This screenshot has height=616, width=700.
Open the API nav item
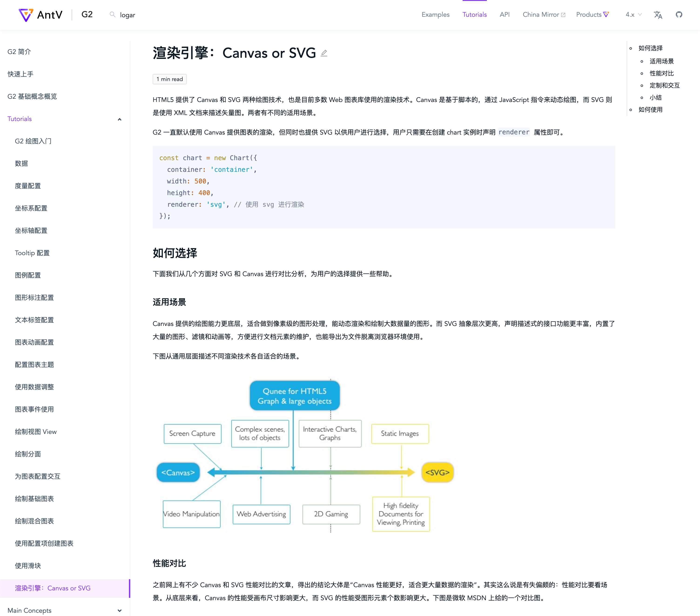(505, 14)
